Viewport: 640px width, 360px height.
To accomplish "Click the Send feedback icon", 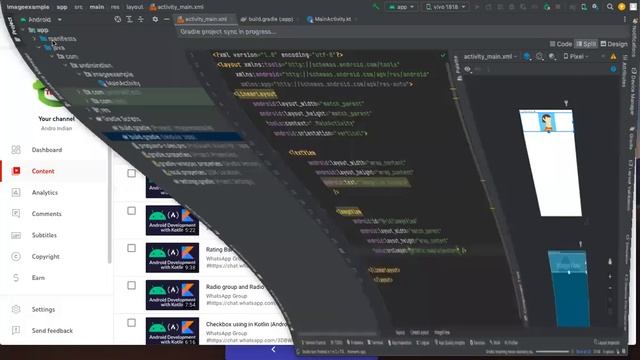I will pos(16,331).
